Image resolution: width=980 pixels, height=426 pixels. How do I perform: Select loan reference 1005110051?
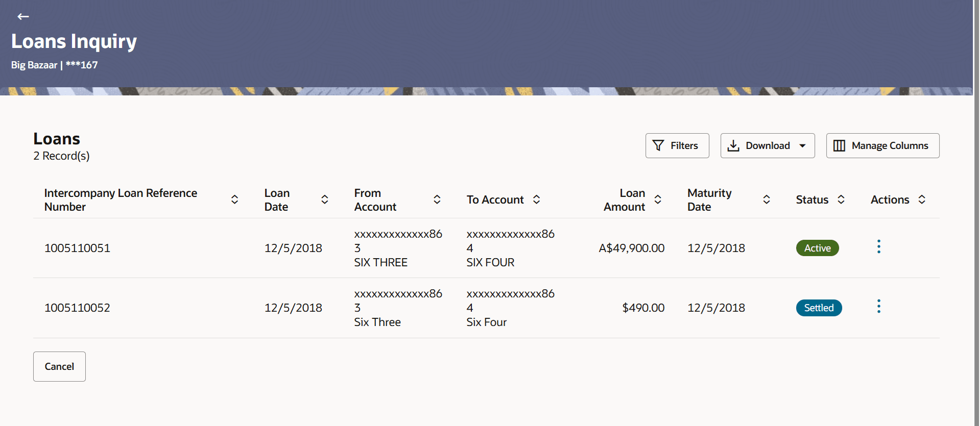pyautogui.click(x=77, y=248)
